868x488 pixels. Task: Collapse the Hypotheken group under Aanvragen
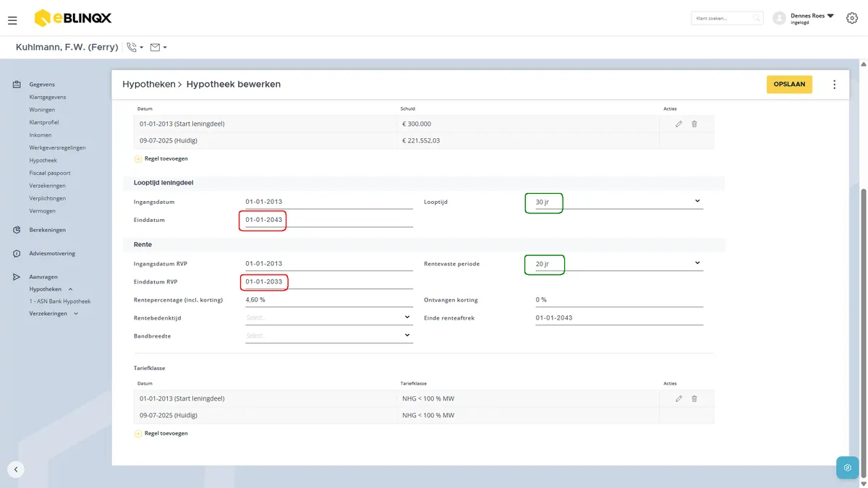70,289
